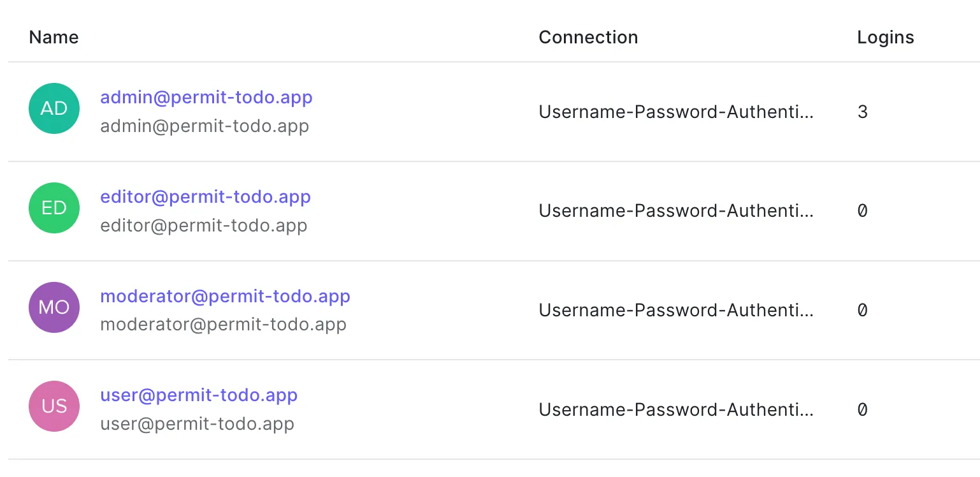Click the admin login count of 3
This screenshot has height=477, width=980.
point(863,112)
